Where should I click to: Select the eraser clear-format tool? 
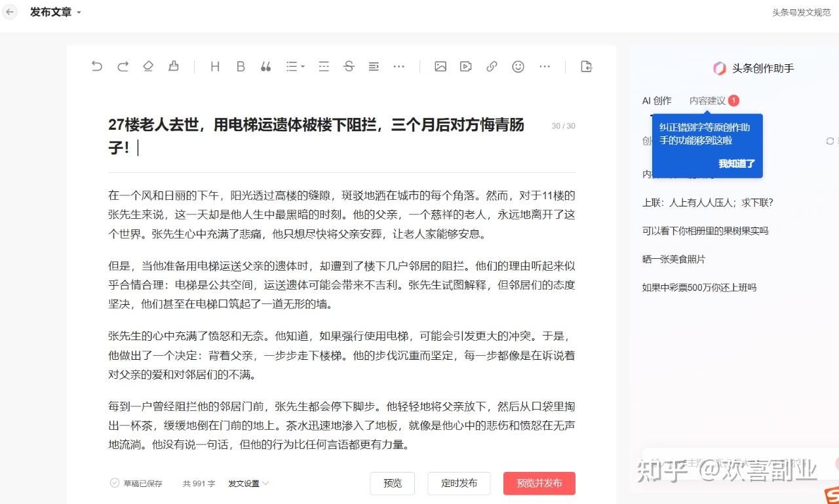(148, 66)
